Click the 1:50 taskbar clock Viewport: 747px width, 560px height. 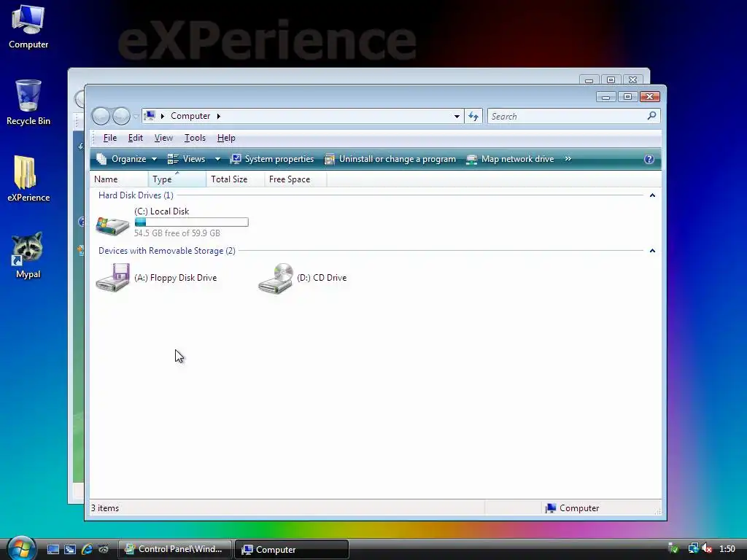[x=727, y=549]
